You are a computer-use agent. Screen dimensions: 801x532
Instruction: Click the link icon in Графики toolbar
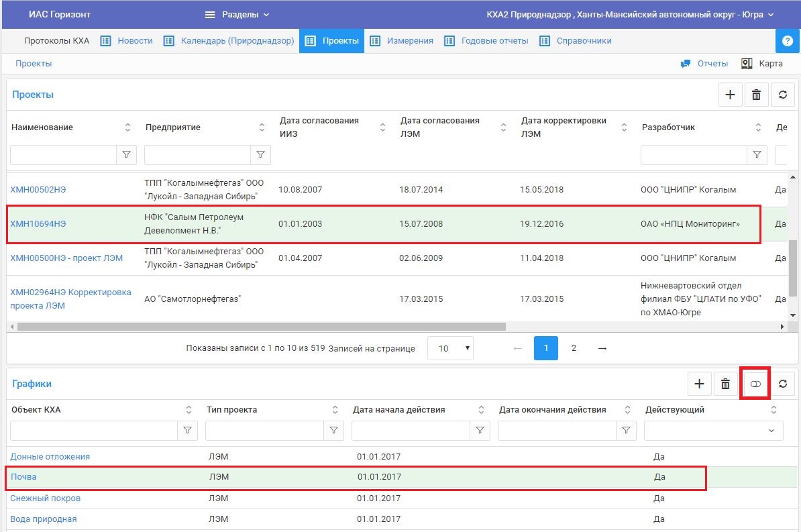(x=755, y=384)
